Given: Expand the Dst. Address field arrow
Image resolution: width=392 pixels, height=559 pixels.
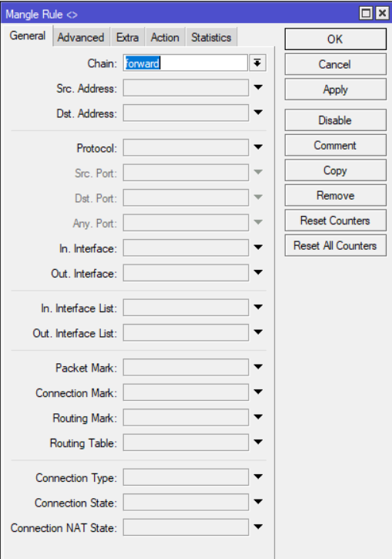Looking at the screenshot, I should [x=258, y=113].
